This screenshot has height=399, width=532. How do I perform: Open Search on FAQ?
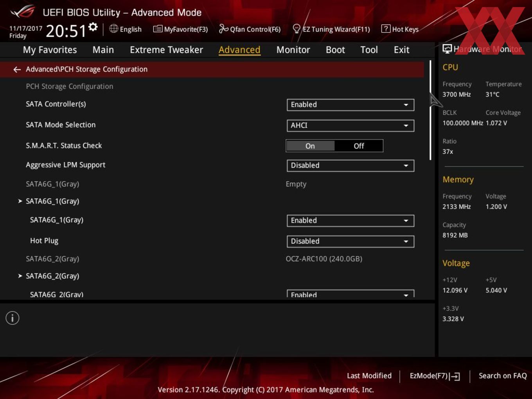503,376
